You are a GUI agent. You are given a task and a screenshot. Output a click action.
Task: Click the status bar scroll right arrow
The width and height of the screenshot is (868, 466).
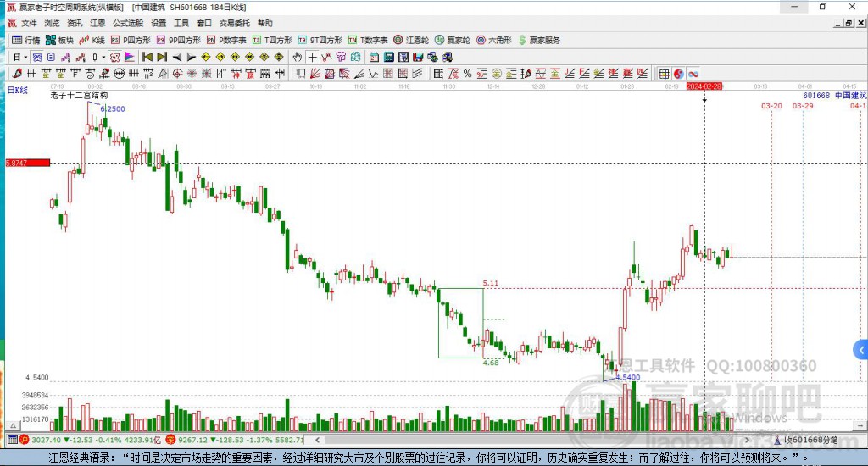747,440
